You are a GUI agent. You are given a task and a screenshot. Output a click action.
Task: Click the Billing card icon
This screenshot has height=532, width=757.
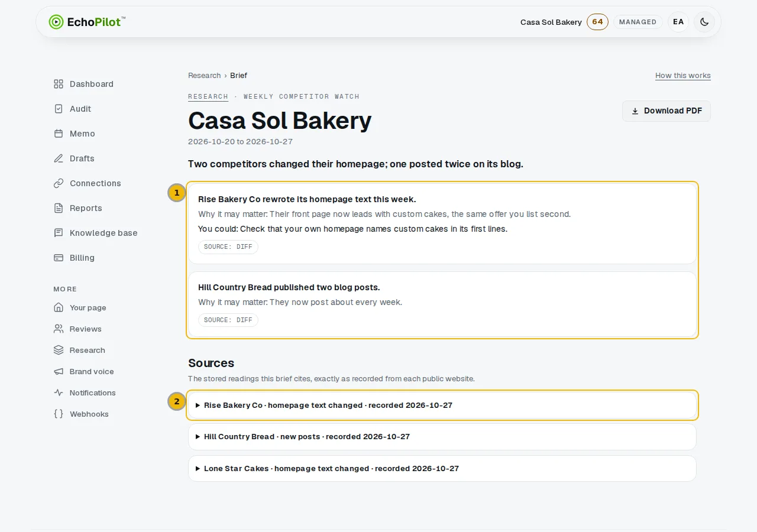coord(59,258)
